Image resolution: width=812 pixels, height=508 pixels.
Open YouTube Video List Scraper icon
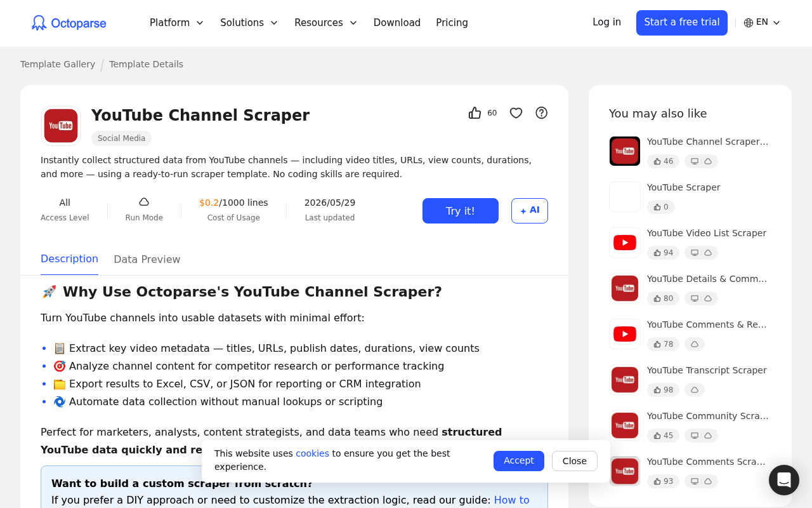pyautogui.click(x=625, y=243)
